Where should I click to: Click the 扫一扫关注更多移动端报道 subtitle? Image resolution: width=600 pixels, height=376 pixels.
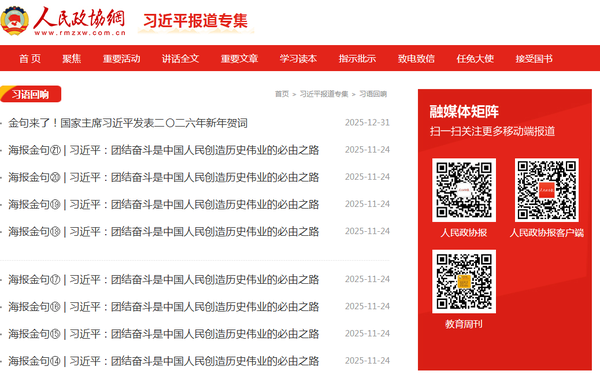click(x=492, y=131)
